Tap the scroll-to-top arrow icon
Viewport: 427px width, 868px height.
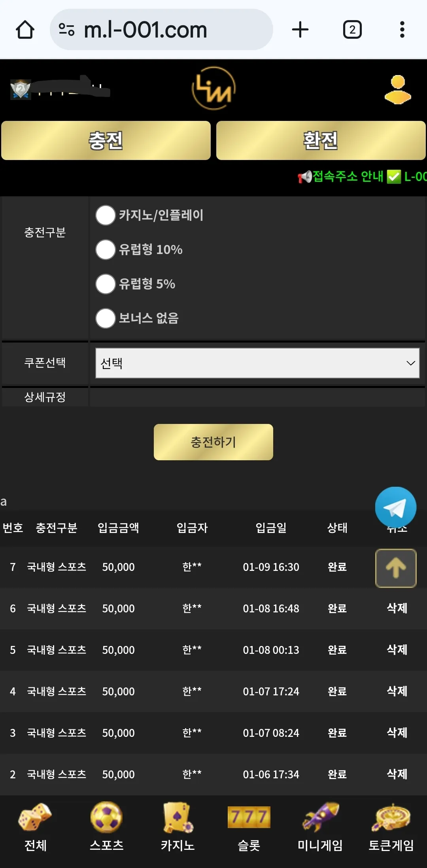point(396,568)
